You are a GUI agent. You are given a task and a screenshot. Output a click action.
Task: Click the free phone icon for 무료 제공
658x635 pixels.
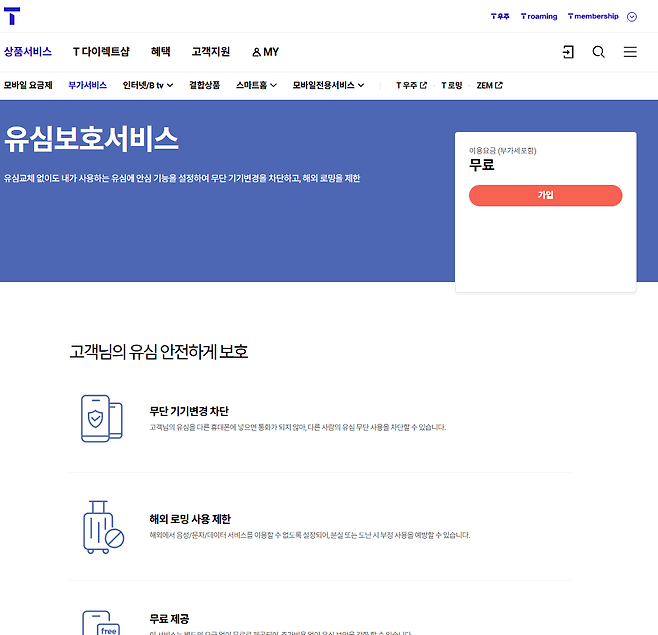(101, 623)
